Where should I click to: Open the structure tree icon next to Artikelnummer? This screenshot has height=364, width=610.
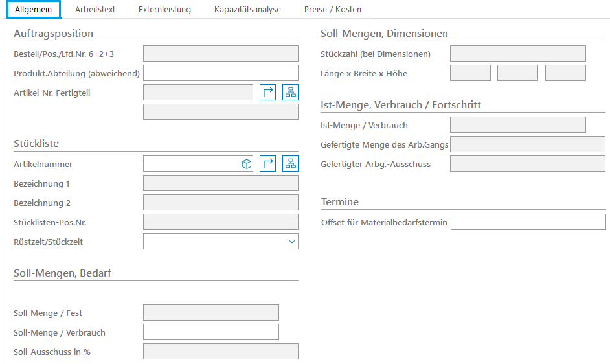pyautogui.click(x=290, y=164)
